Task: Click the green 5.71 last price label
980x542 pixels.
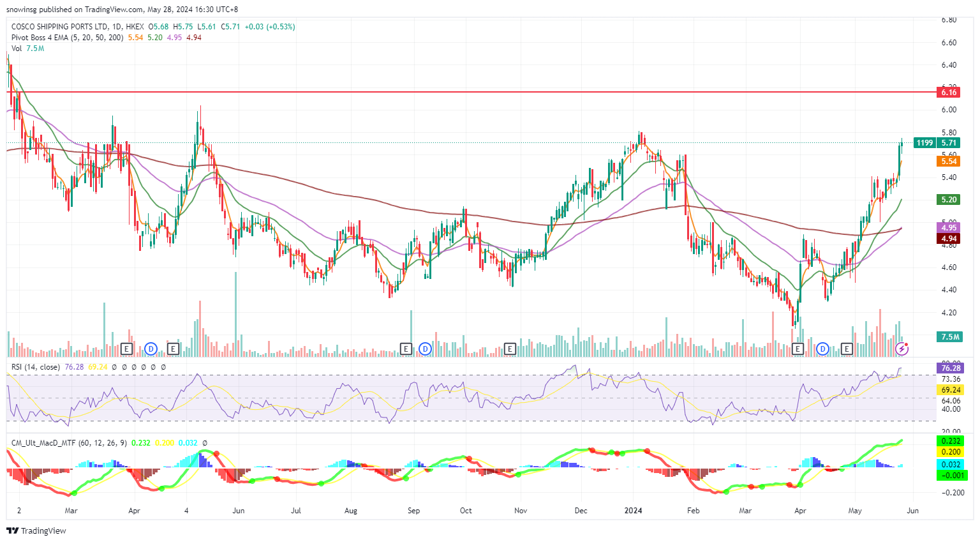Action: (949, 143)
